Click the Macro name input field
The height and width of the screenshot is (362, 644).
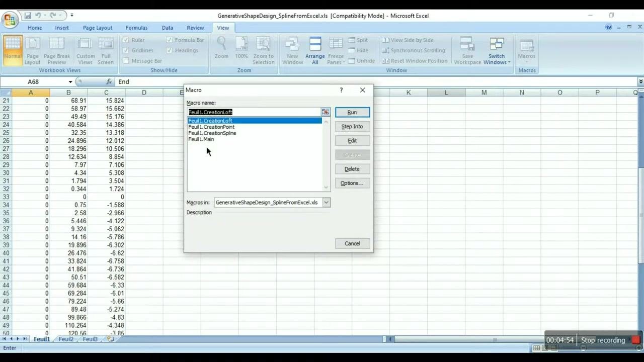254,112
